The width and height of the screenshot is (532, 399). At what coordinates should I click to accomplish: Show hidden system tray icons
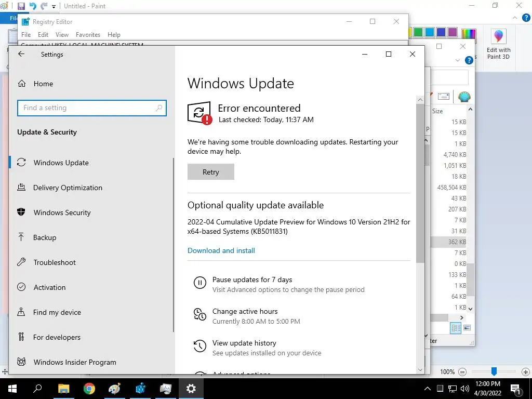point(428,389)
